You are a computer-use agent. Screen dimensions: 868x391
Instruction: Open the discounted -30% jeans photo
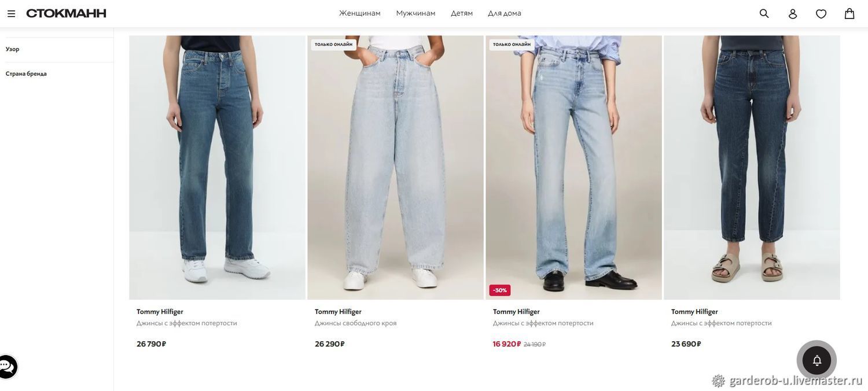tap(573, 168)
